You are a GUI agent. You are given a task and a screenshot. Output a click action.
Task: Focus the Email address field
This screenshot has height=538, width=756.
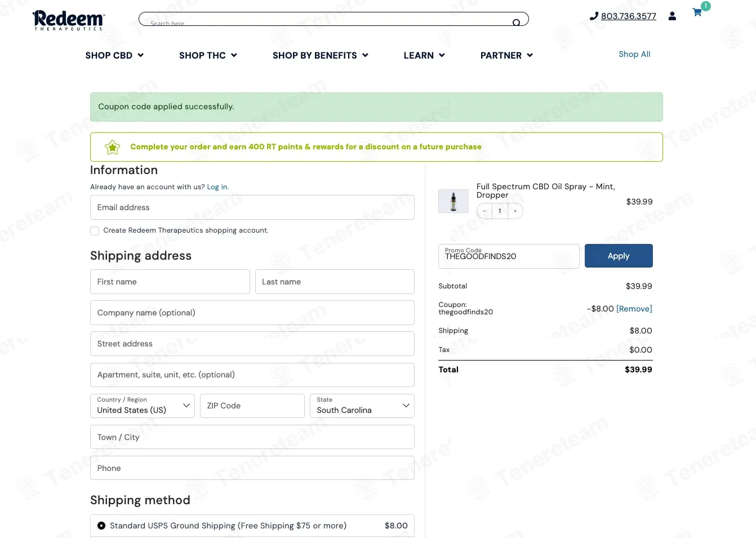tap(252, 207)
